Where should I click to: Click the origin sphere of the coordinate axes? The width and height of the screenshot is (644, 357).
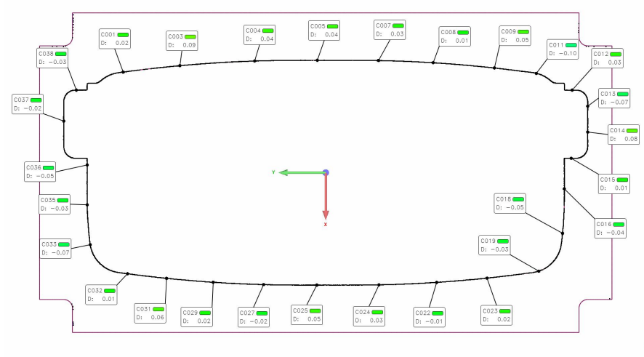326,172
